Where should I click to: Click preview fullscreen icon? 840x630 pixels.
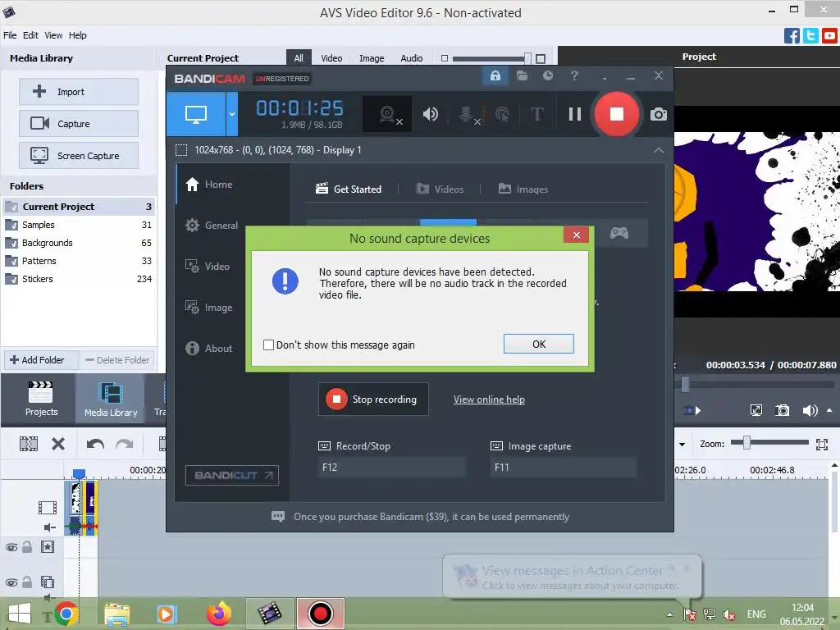click(756, 410)
